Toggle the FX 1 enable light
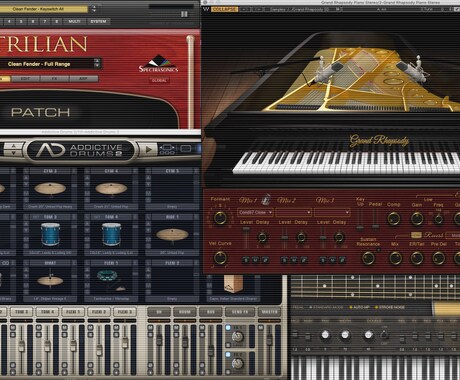Screen dimensions: 460x380 click(x=228, y=328)
